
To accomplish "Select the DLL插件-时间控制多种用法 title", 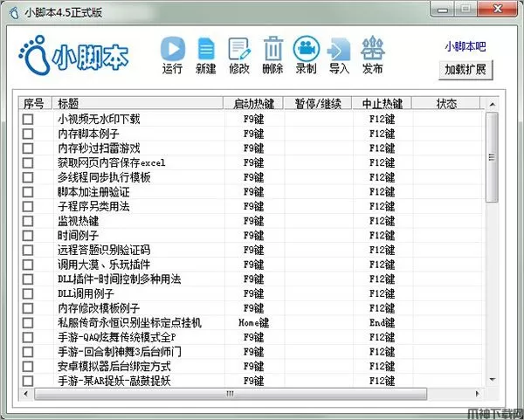I will 120,279.
